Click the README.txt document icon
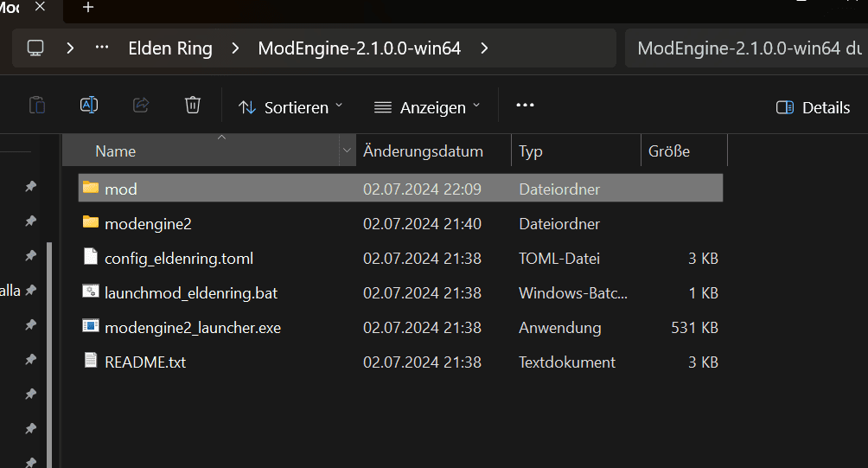 point(91,360)
